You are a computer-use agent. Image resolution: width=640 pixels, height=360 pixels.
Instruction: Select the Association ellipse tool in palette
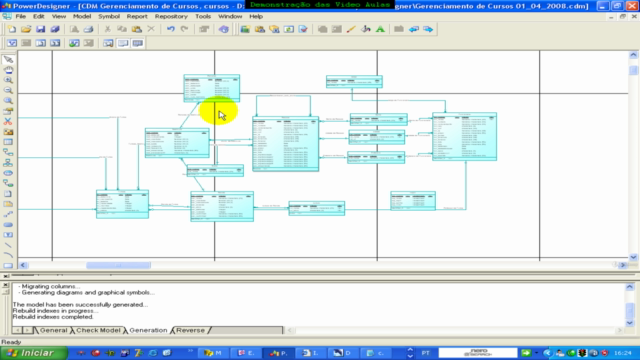coord(8,173)
